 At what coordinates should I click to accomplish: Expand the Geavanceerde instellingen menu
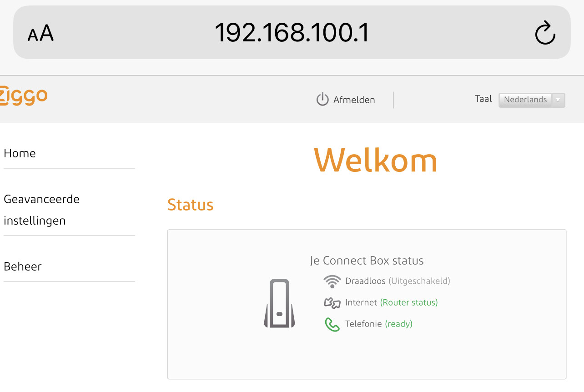(41, 210)
